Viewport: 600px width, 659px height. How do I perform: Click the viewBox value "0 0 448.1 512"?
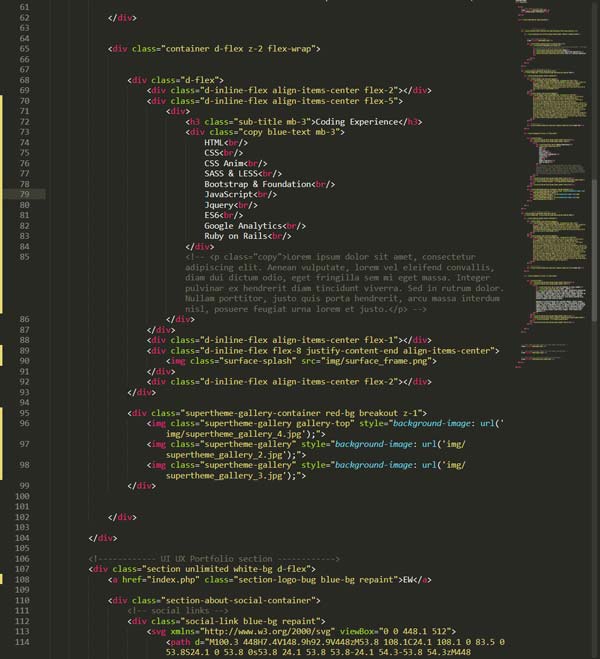click(415, 631)
